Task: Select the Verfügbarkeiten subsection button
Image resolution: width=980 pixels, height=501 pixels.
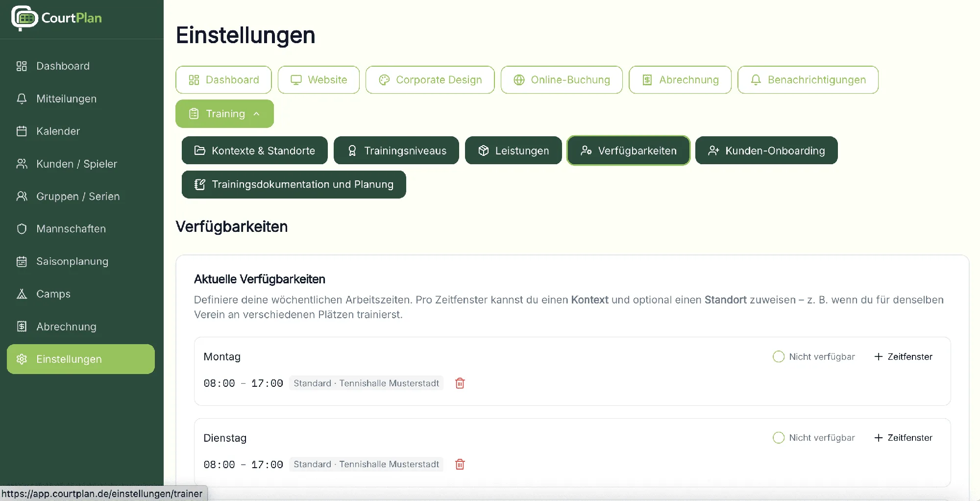Action: [629, 150]
